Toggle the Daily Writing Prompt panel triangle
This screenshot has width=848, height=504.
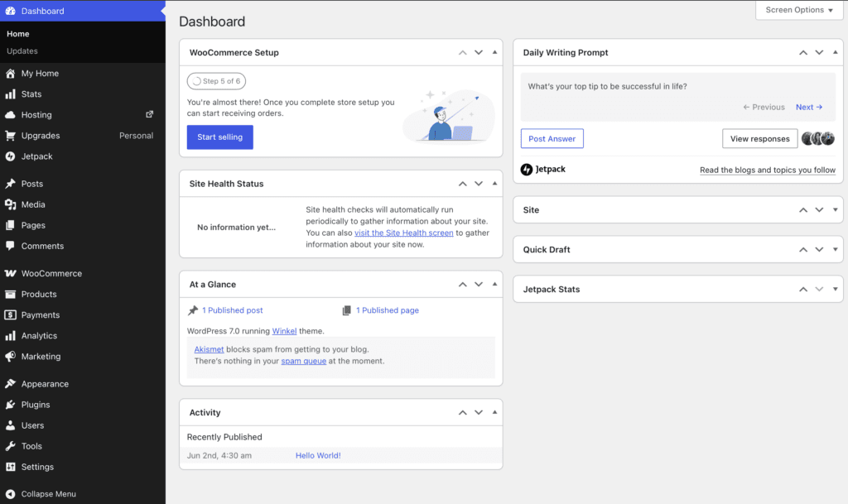pyautogui.click(x=835, y=52)
